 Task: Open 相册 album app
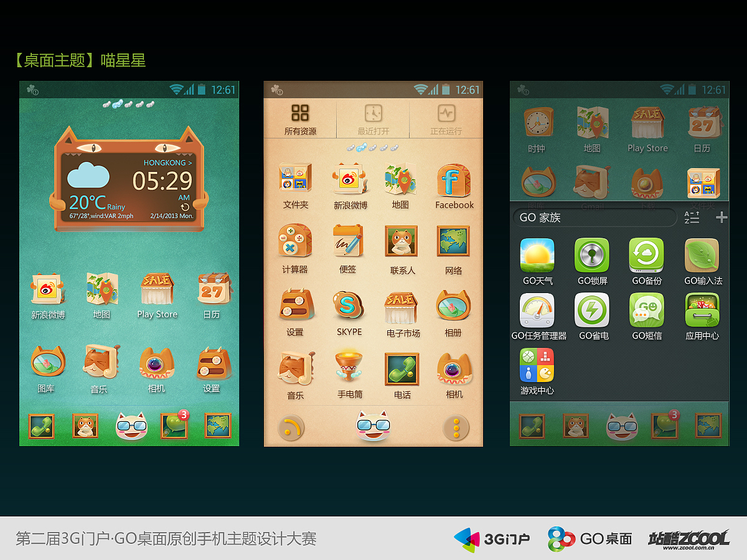453,306
